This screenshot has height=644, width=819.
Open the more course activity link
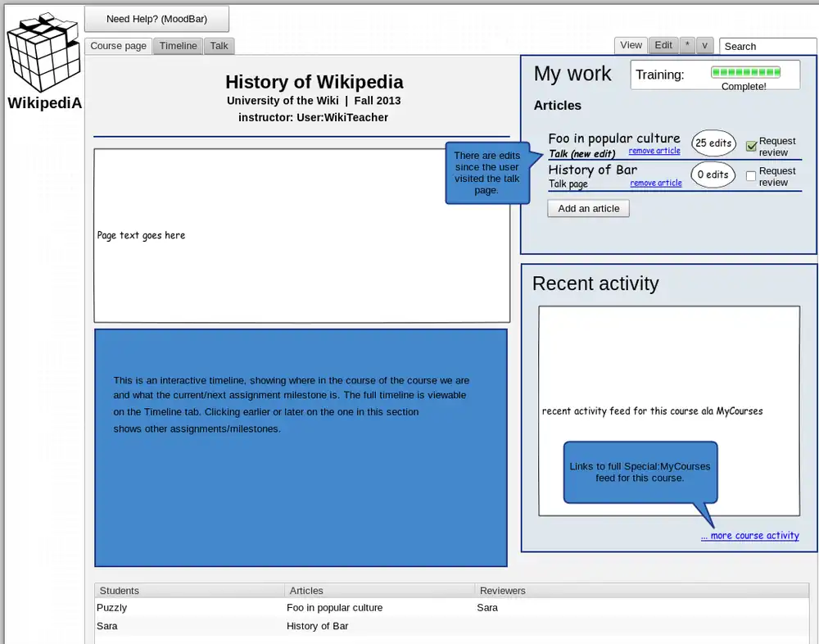[x=749, y=536]
